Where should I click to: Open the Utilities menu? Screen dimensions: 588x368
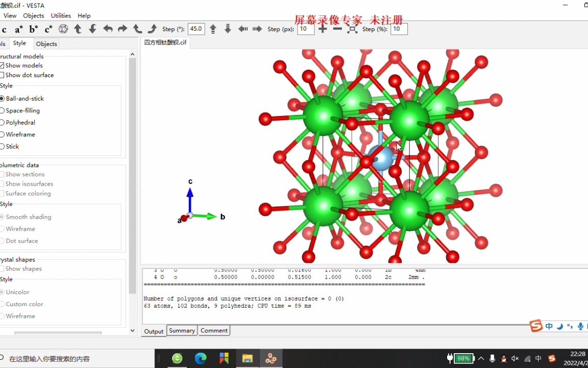(61, 15)
